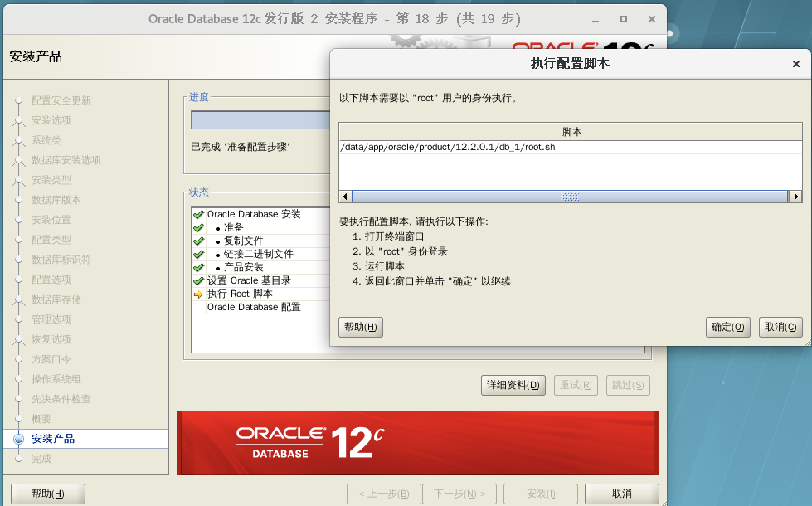The image size is (812, 506).
Task: Click the checkmark icon next to 复制文件
Action: [199, 241]
